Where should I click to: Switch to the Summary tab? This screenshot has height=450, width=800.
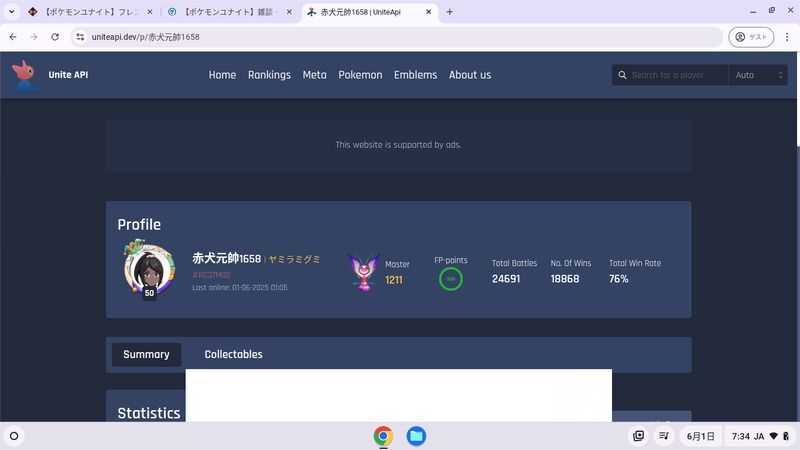[146, 355]
